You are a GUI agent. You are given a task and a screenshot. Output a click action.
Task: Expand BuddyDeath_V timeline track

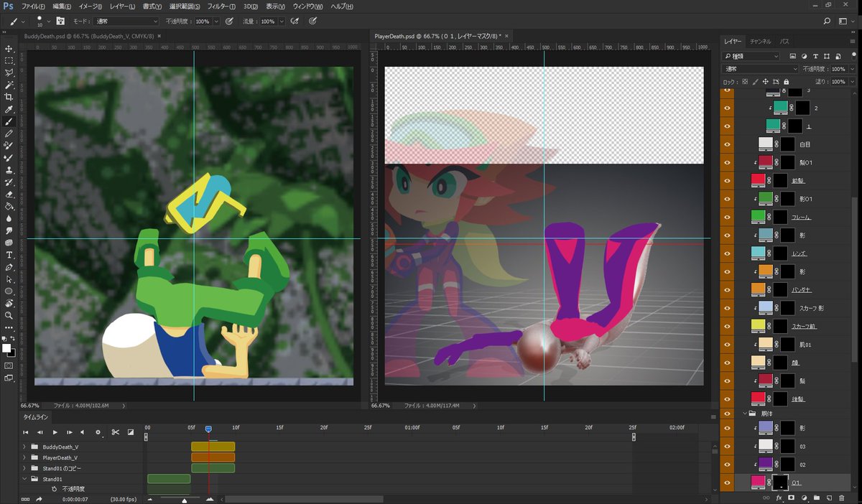24,447
